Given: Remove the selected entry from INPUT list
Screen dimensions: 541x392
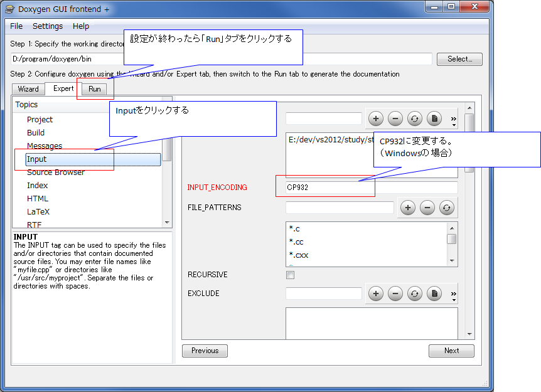Looking at the screenshot, I should click(x=395, y=119).
